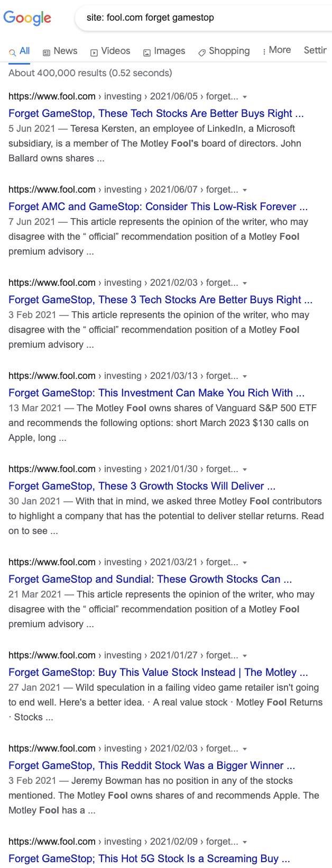This screenshot has width=332, height=868.
Task: Open the Settings option in search bar
Action: coord(316,50)
